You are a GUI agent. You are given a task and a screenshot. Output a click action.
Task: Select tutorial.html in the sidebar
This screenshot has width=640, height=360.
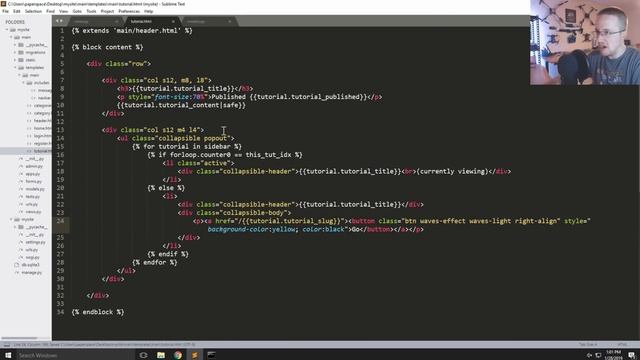(x=42, y=151)
